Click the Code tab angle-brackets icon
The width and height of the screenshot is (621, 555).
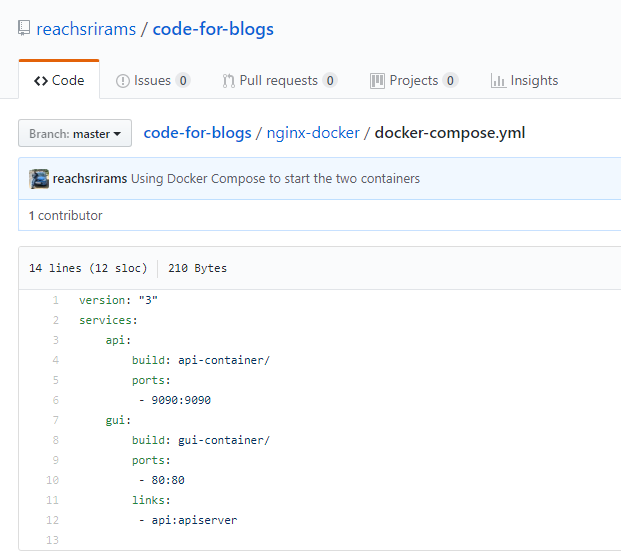(x=41, y=81)
